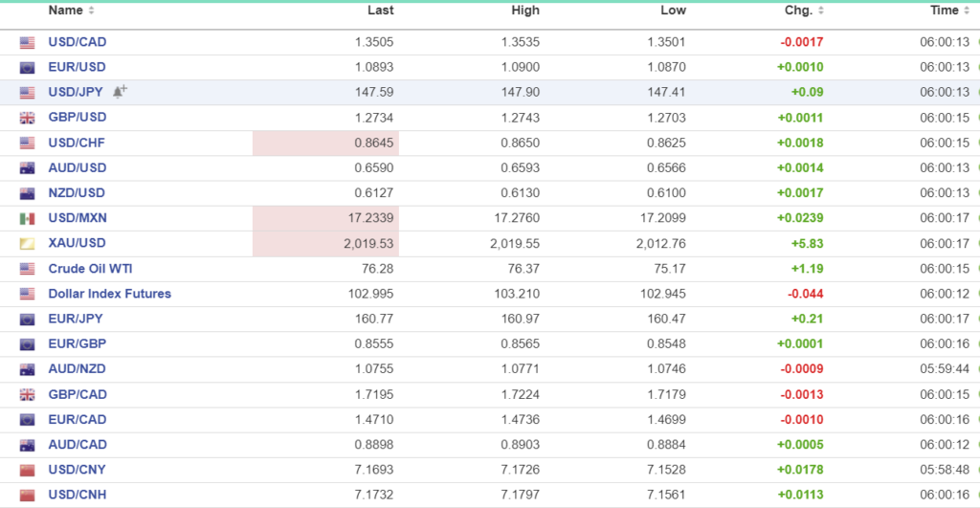980x508 pixels.
Task: Click the China flag icon next to USD/CNY
Action: 27,469
